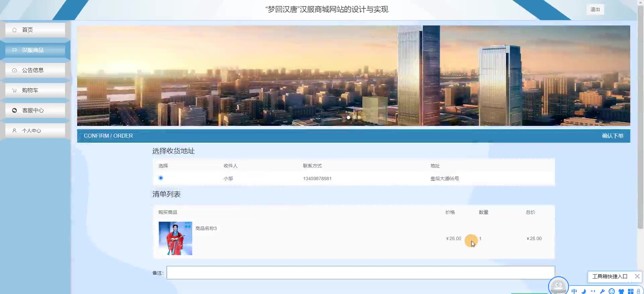Image resolution: width=644 pixels, height=294 pixels.
Task: Open the shirt skin icon
Action: coord(621,291)
